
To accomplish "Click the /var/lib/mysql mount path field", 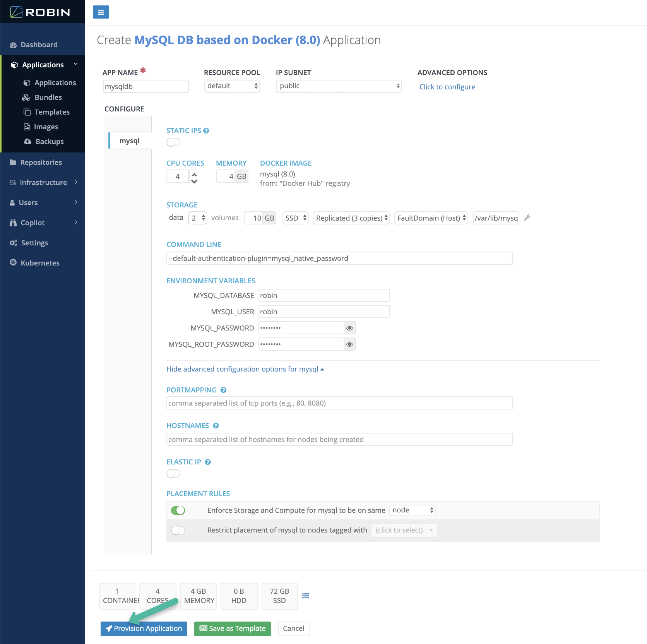I will [x=496, y=218].
